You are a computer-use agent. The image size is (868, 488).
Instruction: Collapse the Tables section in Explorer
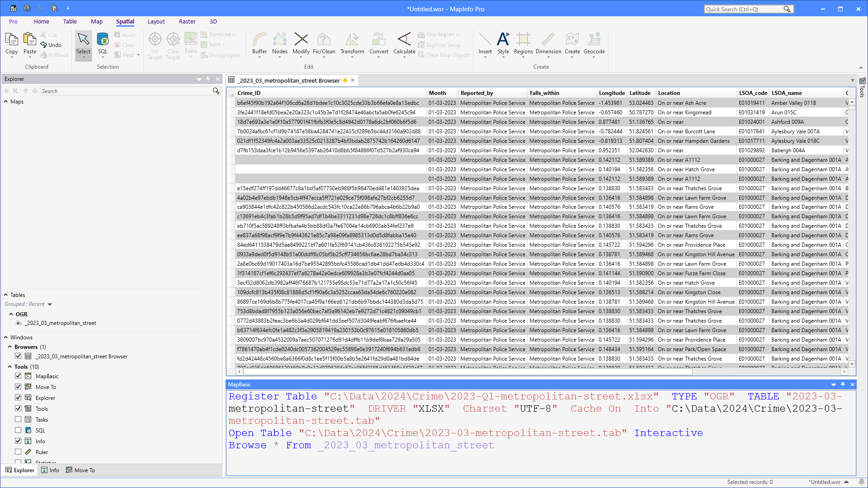(x=6, y=295)
